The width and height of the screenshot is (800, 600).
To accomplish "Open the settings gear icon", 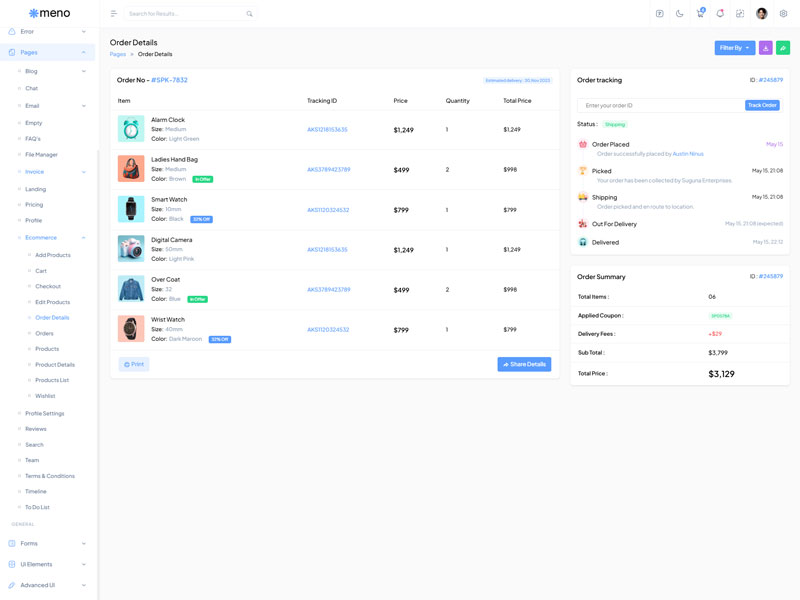I will click(784, 14).
